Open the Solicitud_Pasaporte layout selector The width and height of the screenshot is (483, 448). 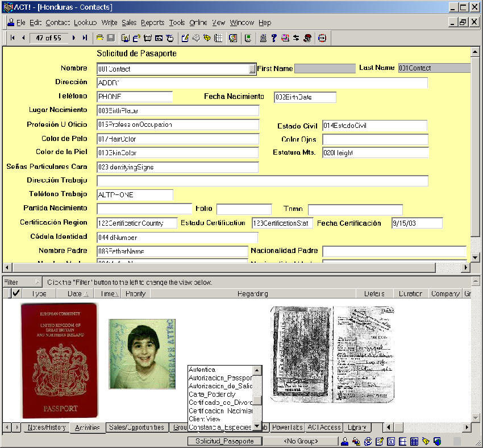click(224, 441)
